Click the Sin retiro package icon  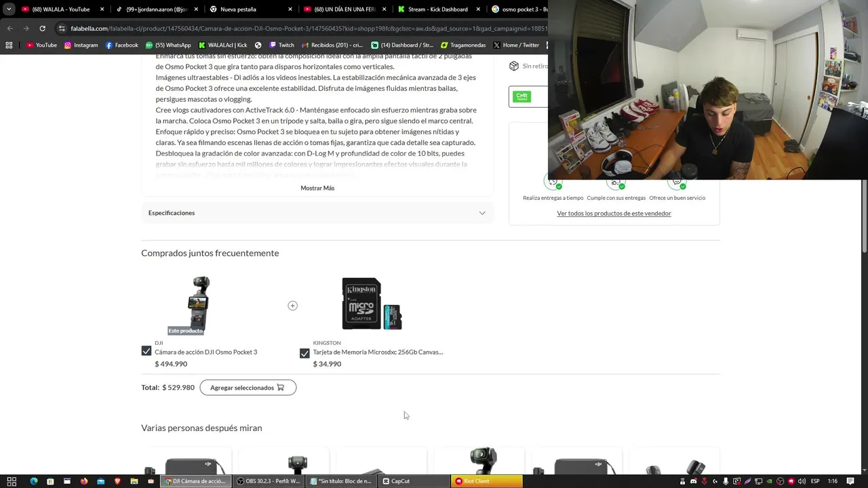click(x=514, y=66)
